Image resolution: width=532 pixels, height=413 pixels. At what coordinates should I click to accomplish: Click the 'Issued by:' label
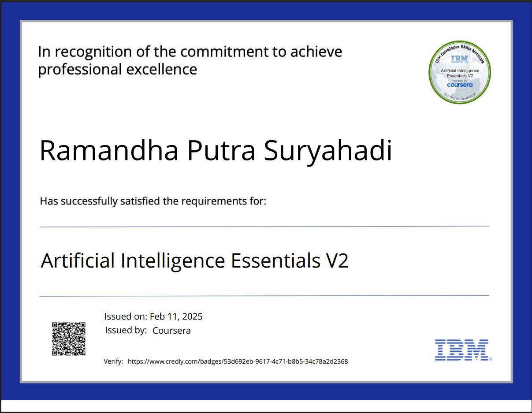[x=126, y=330]
